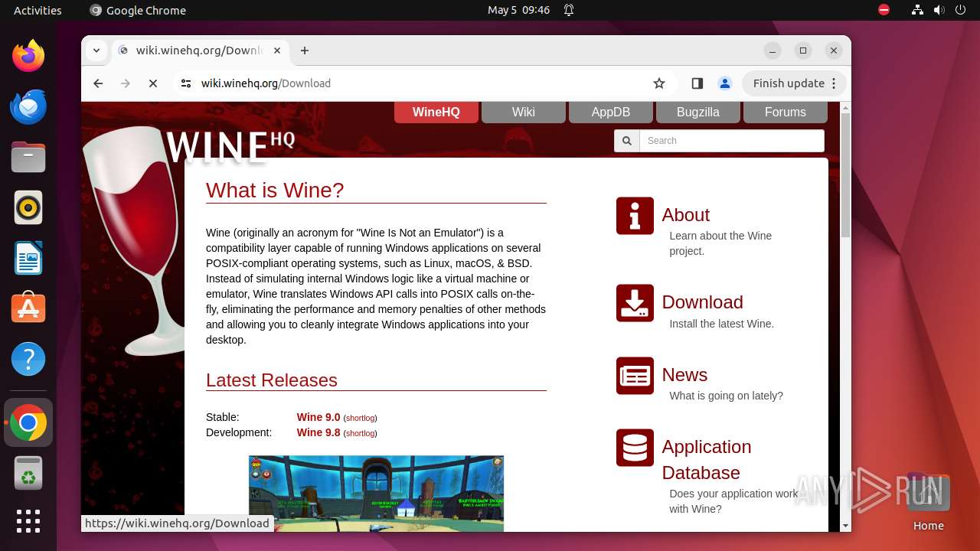Viewport: 980px width, 551px height.
Task: Click the magnifier search icon
Action: coord(627,141)
